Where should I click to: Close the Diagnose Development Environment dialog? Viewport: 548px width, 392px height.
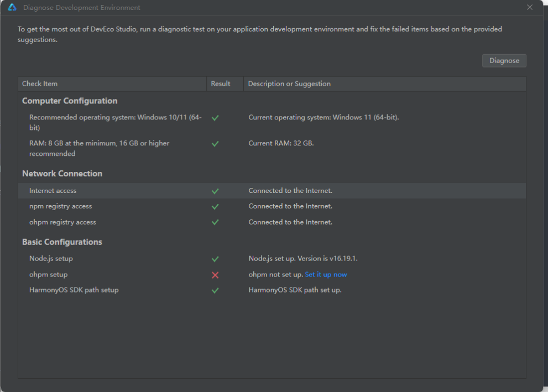tap(530, 7)
